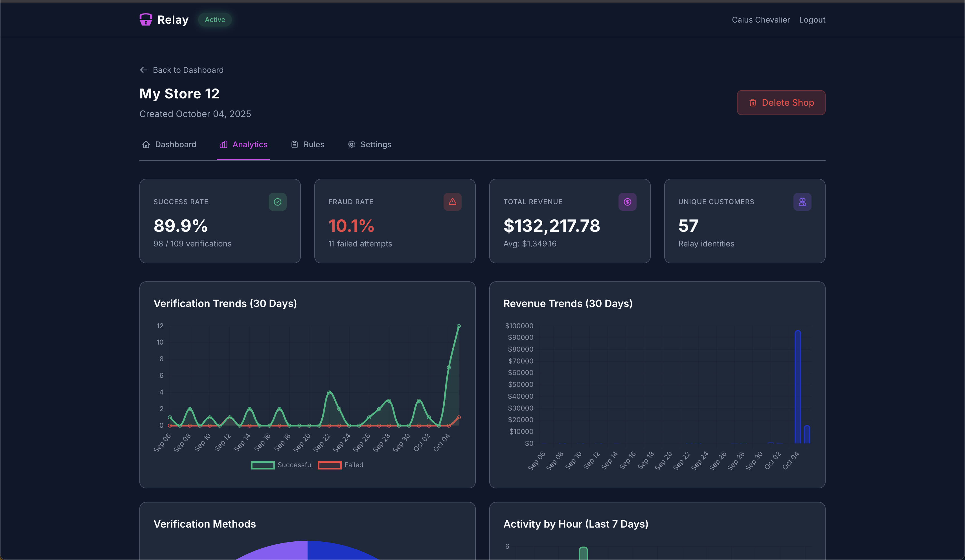Screen dimensions: 965x560
Task: Click the Logout link
Action: pos(812,20)
